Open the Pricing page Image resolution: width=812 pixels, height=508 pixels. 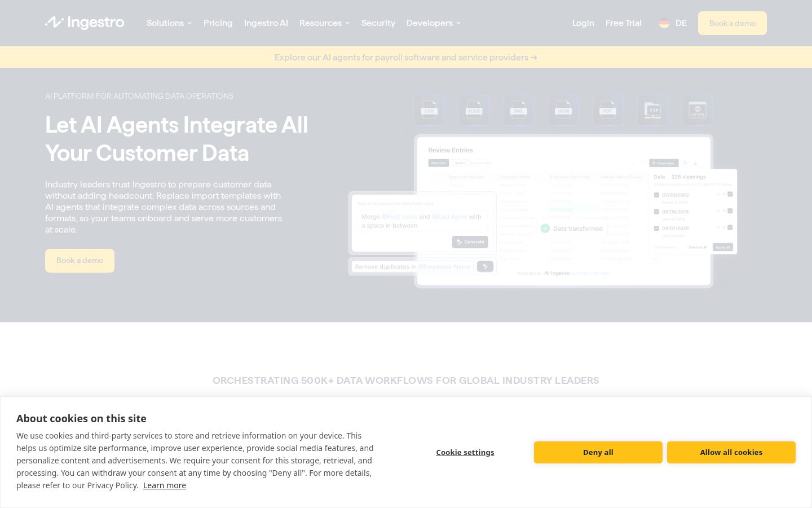(218, 23)
